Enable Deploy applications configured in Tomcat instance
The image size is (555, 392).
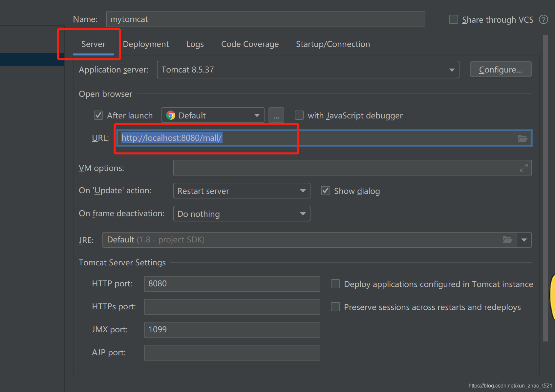point(335,284)
